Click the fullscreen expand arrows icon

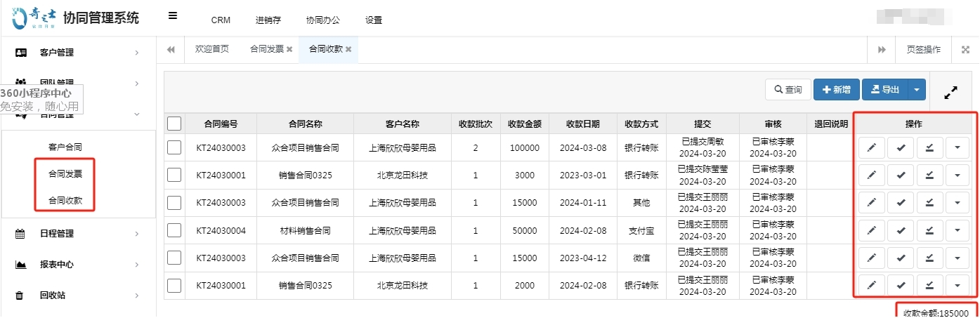click(x=951, y=92)
